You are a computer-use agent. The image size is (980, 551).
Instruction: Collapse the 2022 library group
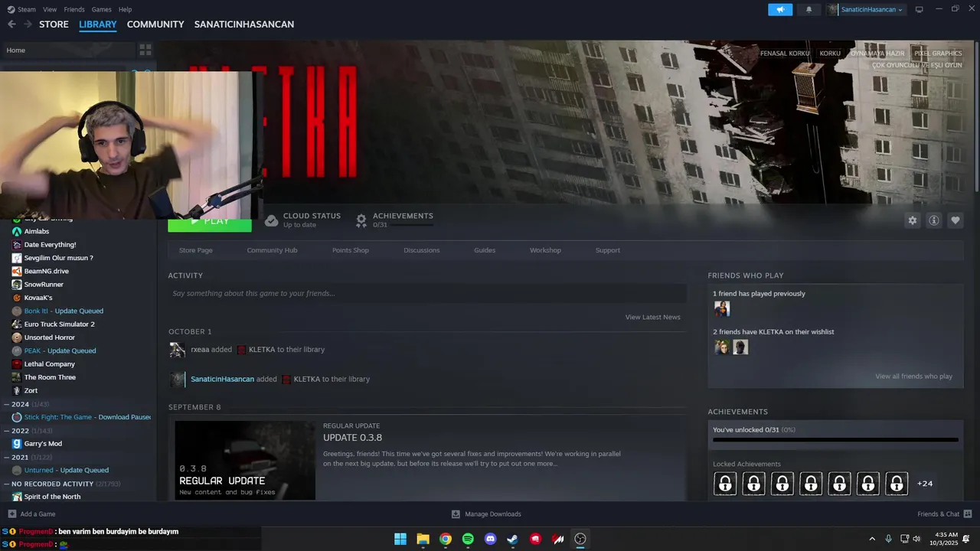coord(7,431)
